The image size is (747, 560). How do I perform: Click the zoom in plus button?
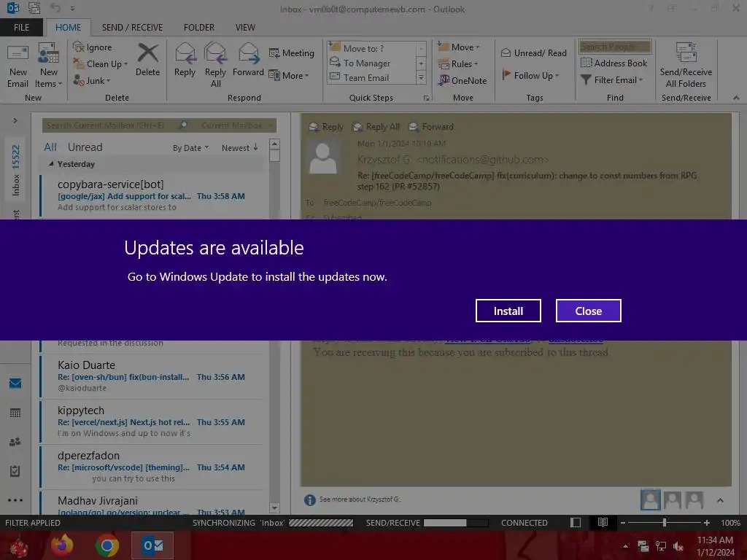coord(706,522)
